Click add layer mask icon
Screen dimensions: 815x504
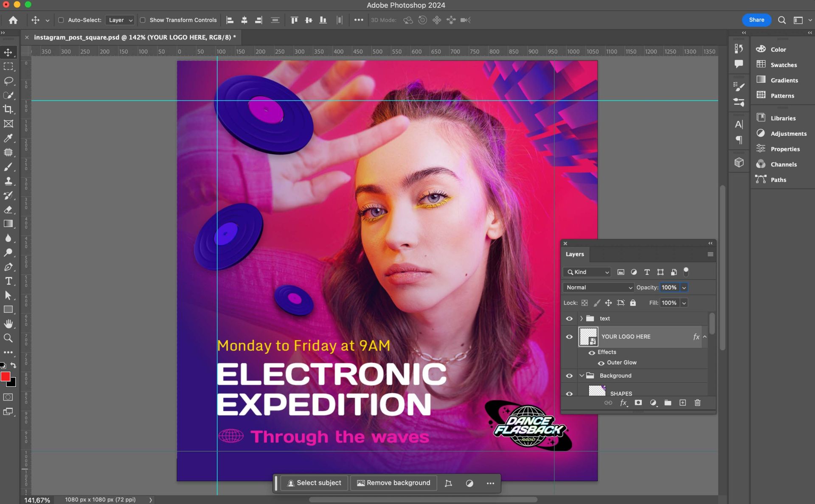pyautogui.click(x=638, y=403)
